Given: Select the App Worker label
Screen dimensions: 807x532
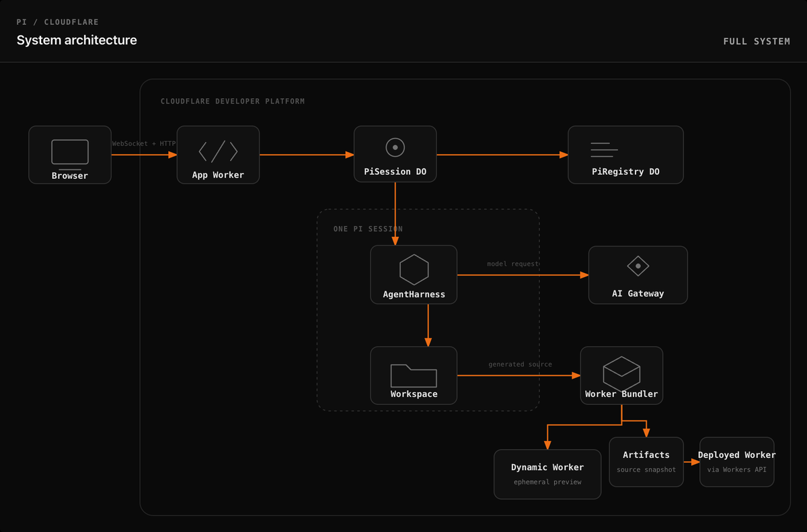Looking at the screenshot, I should 218,175.
